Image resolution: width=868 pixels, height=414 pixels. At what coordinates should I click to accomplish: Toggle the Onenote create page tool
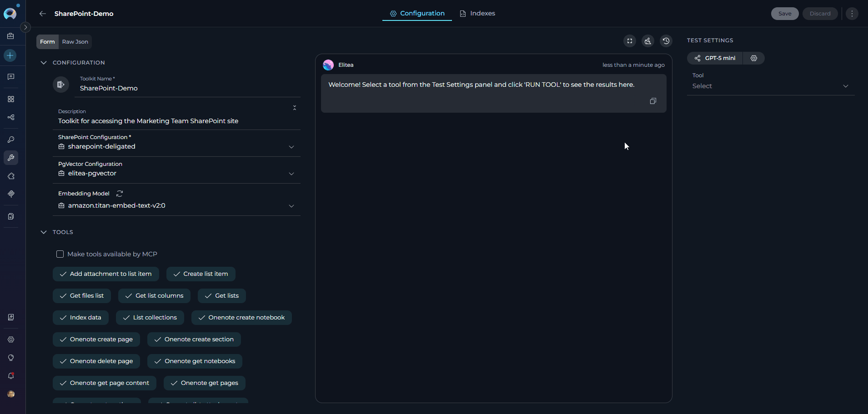point(96,339)
